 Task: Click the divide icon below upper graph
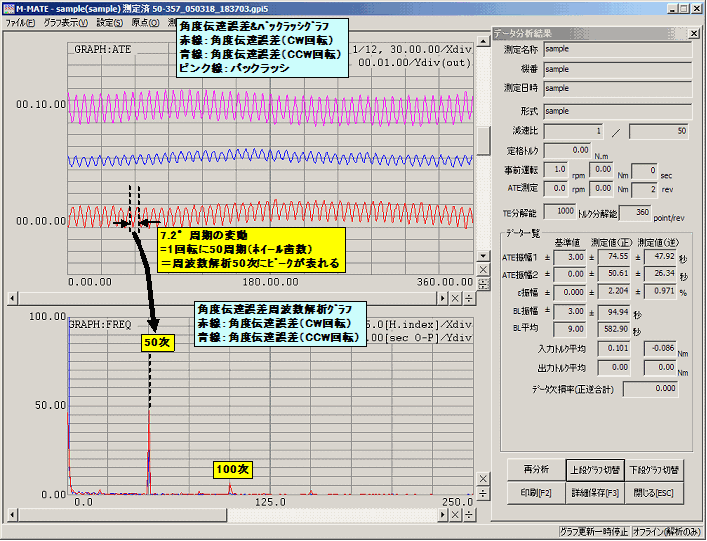[470, 298]
